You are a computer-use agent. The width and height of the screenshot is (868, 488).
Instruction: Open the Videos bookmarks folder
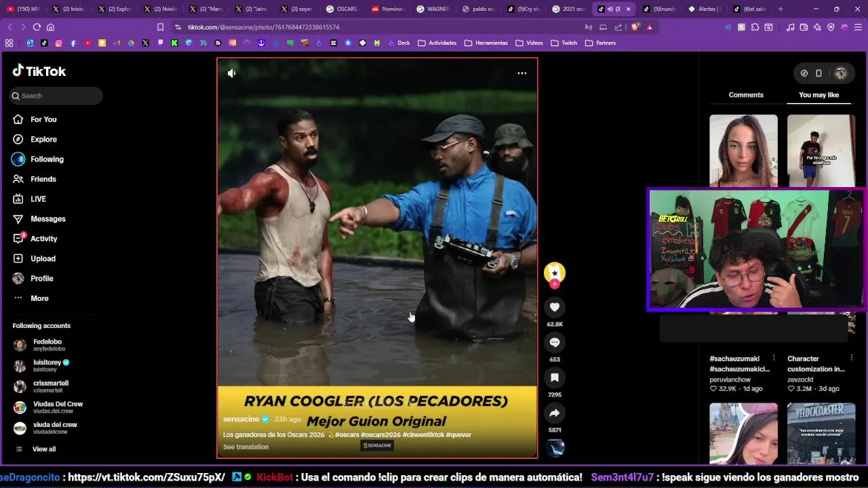[529, 43]
